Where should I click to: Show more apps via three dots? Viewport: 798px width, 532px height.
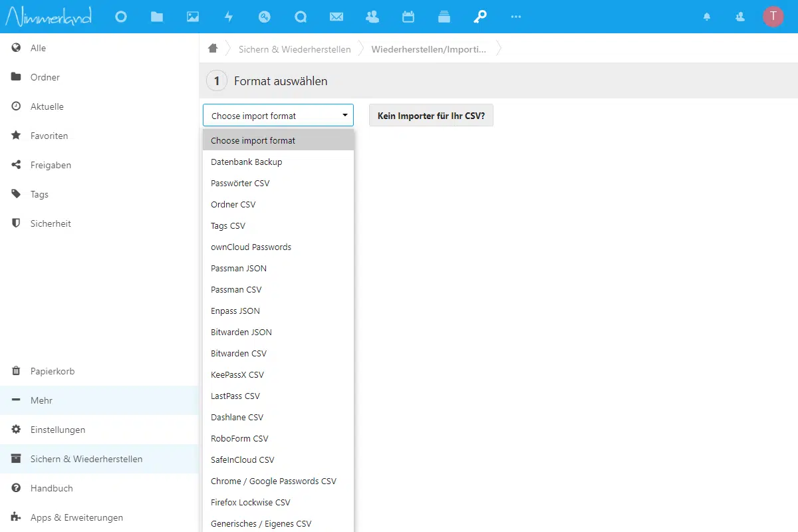tap(516, 17)
